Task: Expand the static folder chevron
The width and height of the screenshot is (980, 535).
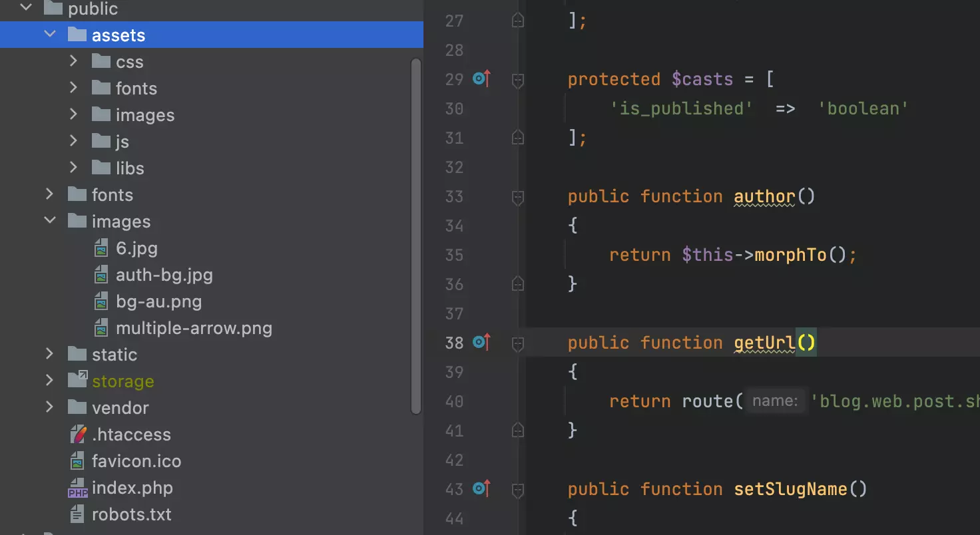Action: tap(50, 354)
